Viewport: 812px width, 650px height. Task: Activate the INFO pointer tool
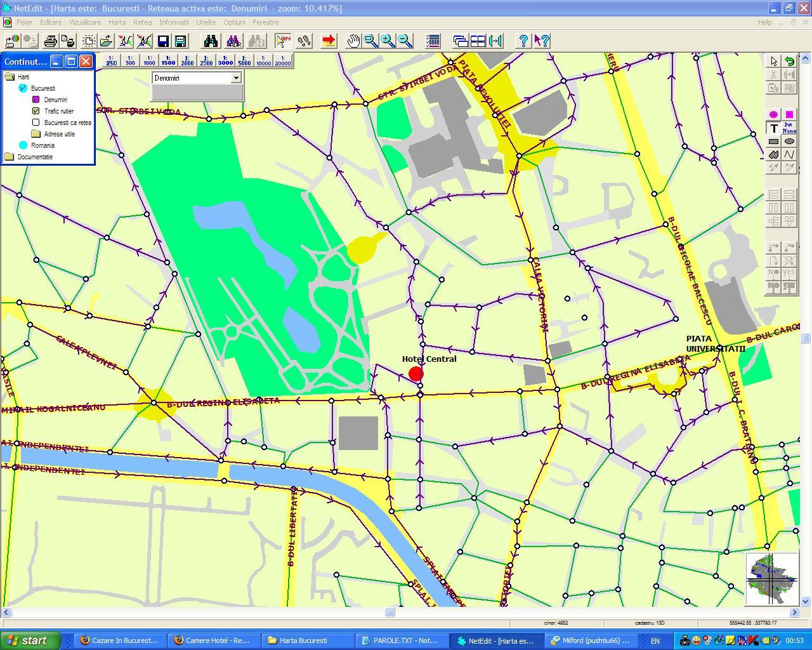(x=283, y=41)
